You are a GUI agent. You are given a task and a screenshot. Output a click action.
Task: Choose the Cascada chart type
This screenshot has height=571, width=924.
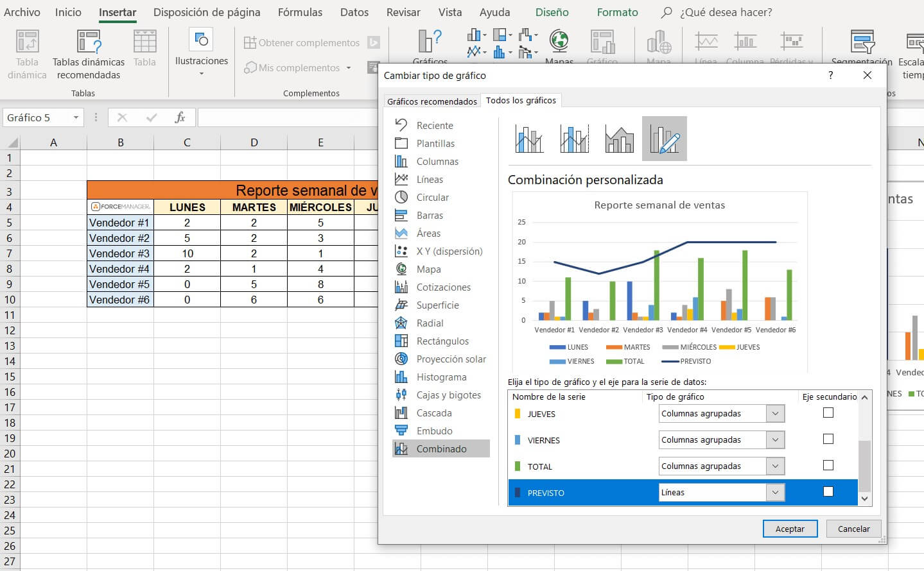pos(434,413)
